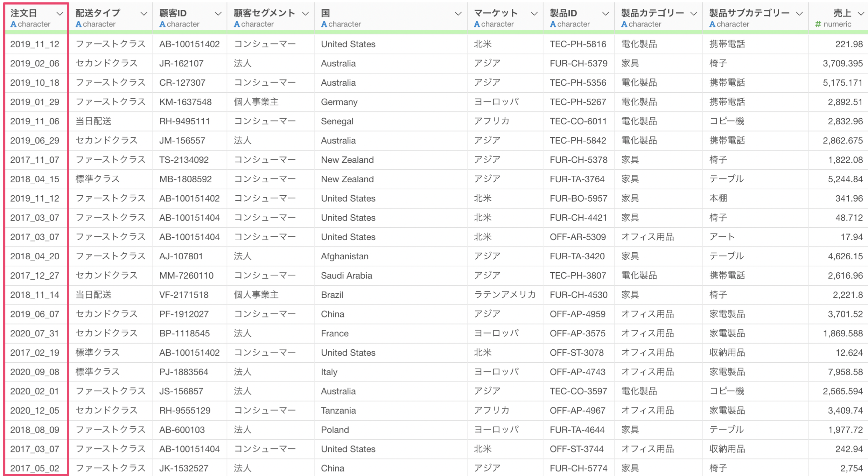This screenshot has width=868, height=476.
Task: Select the cell with date 2019_11_06
Action: [35, 121]
